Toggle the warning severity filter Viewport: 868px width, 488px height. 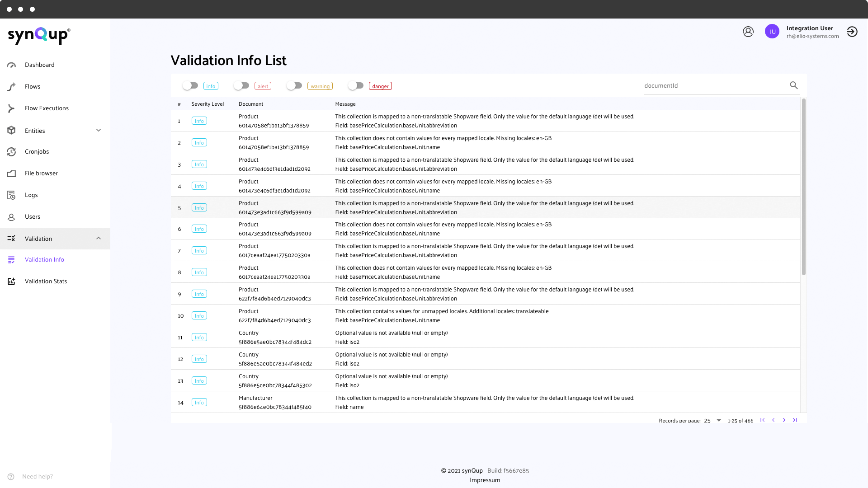point(294,85)
